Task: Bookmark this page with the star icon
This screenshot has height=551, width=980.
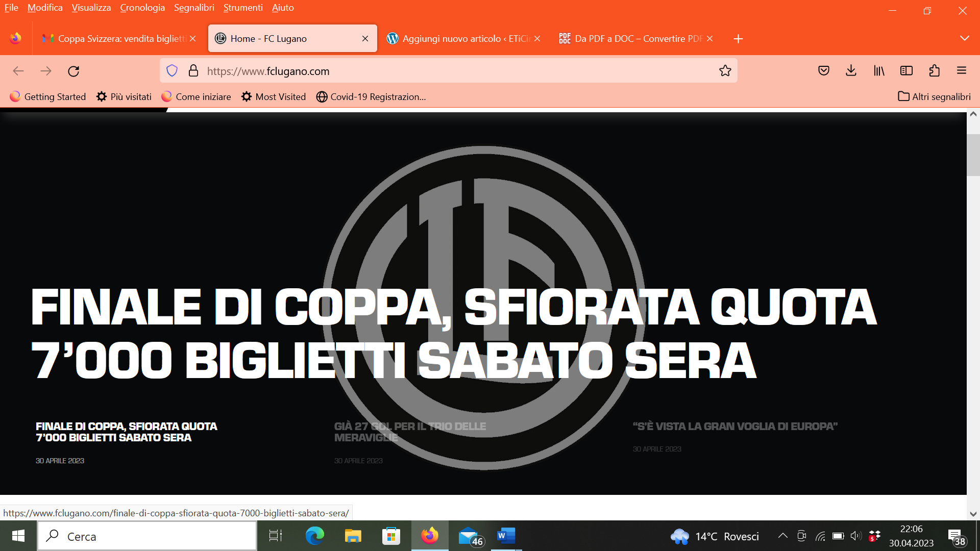Action: [725, 71]
